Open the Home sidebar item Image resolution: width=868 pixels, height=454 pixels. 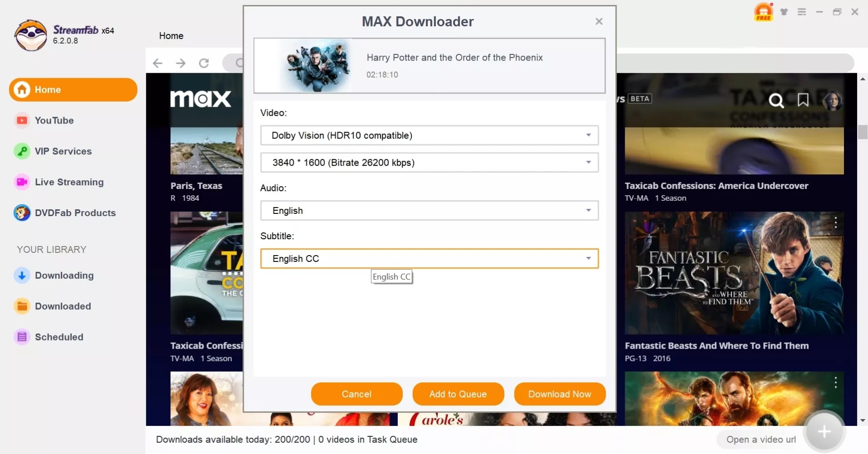(x=73, y=89)
